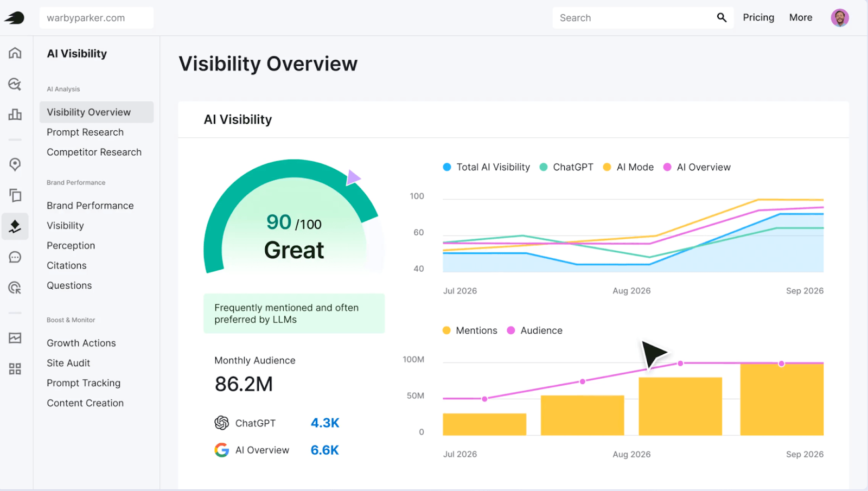Viewport: 868px width, 491px height.
Task: Open Content Creation page
Action: click(85, 403)
